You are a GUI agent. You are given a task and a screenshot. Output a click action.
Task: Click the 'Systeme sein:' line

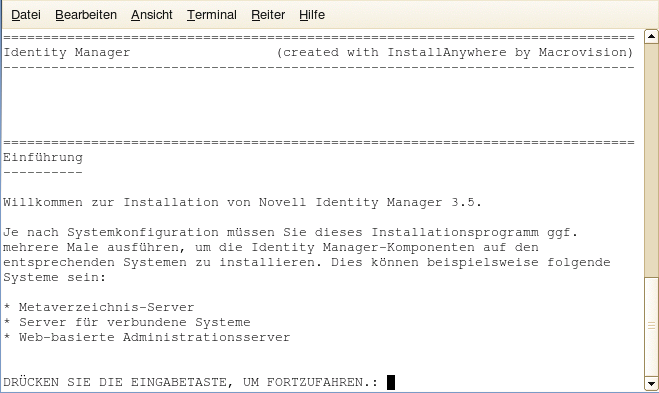point(55,277)
